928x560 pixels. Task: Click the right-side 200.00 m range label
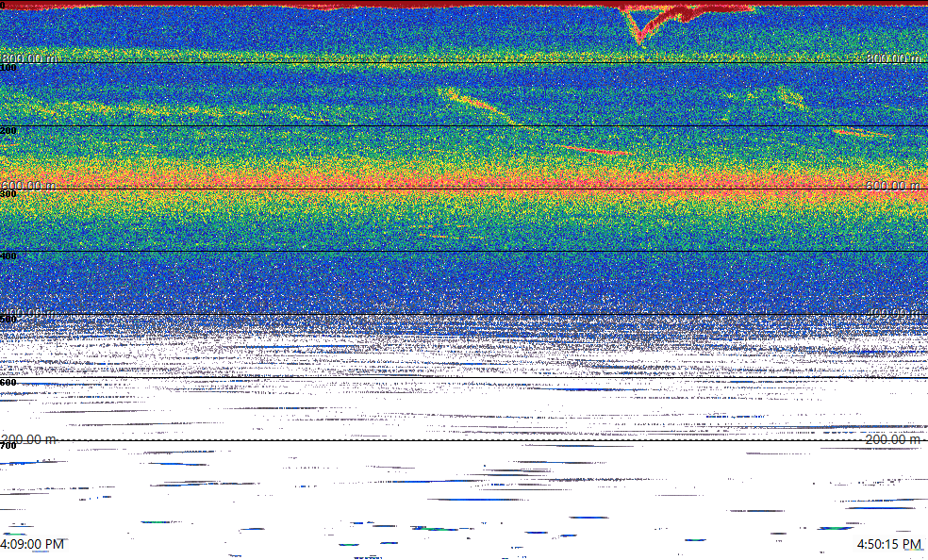pos(893,439)
